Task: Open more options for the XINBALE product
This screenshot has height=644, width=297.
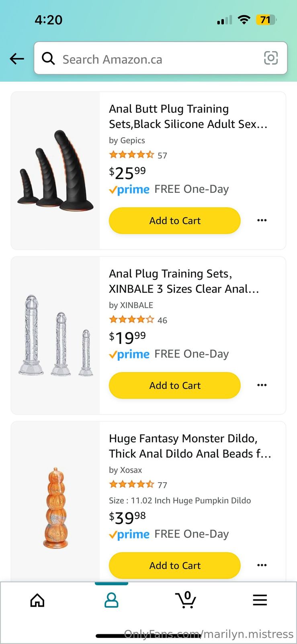Action: coord(262,385)
